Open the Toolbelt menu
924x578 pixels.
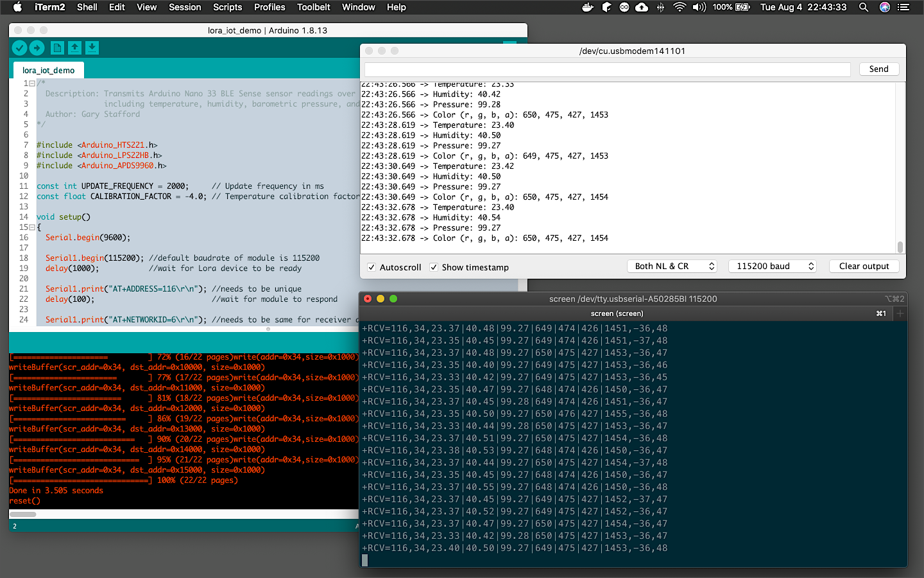click(314, 7)
